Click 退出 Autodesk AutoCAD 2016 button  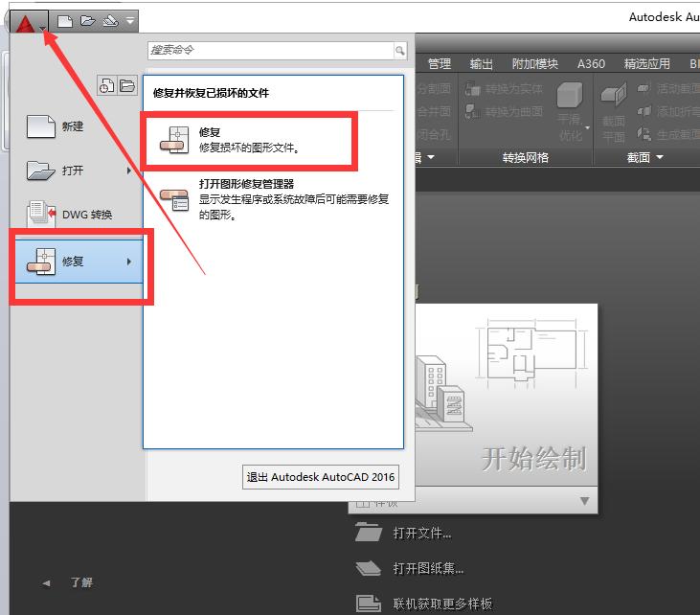point(321,477)
